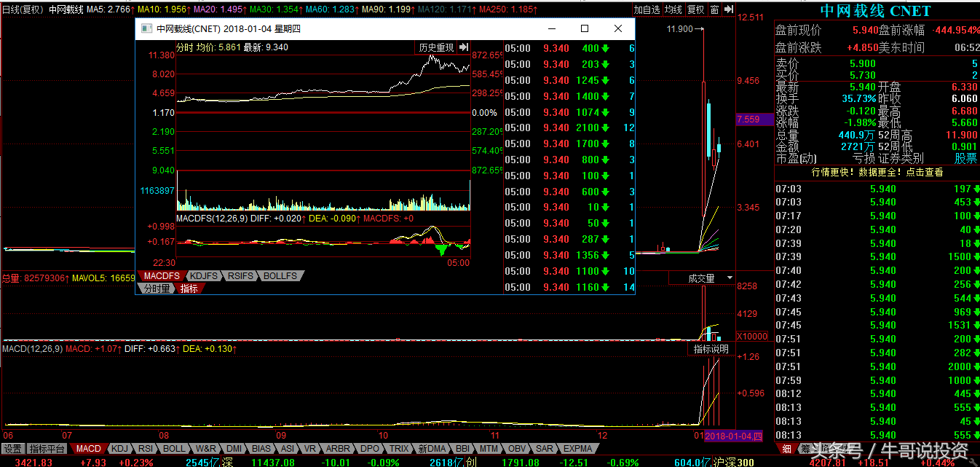Select the EXPMA indicator tab
Image resolution: width=980 pixels, height=467 pixels.
(578, 448)
